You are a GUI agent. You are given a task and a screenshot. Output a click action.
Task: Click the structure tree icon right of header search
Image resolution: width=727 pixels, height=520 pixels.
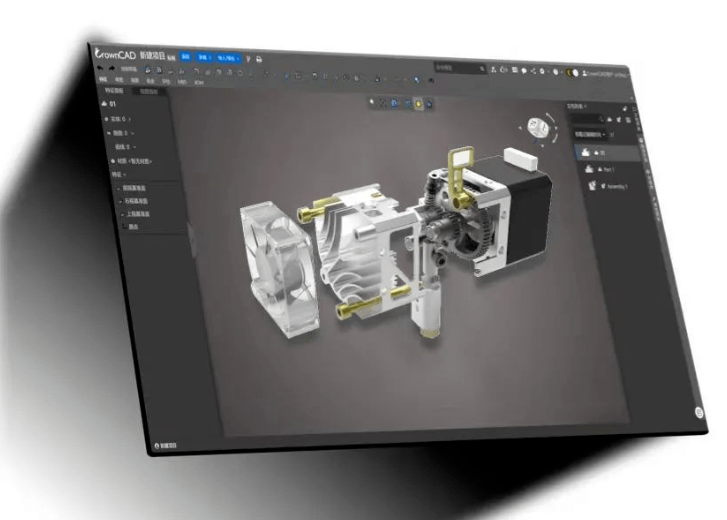tap(493, 70)
